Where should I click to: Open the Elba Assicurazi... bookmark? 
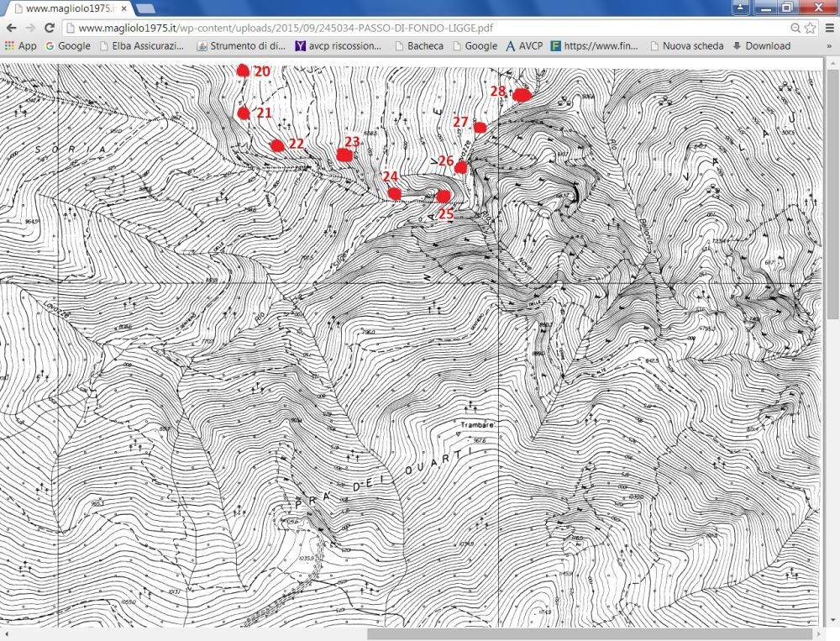pos(142,46)
